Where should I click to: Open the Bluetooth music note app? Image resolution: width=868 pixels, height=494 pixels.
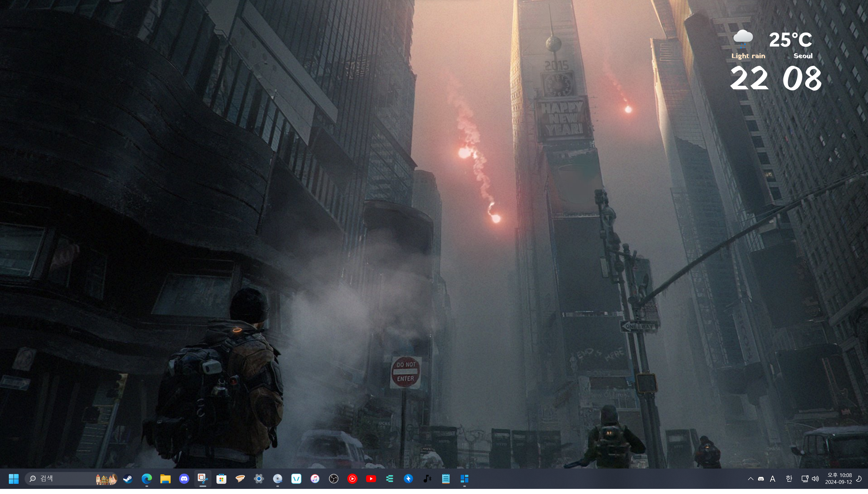pos(427,479)
